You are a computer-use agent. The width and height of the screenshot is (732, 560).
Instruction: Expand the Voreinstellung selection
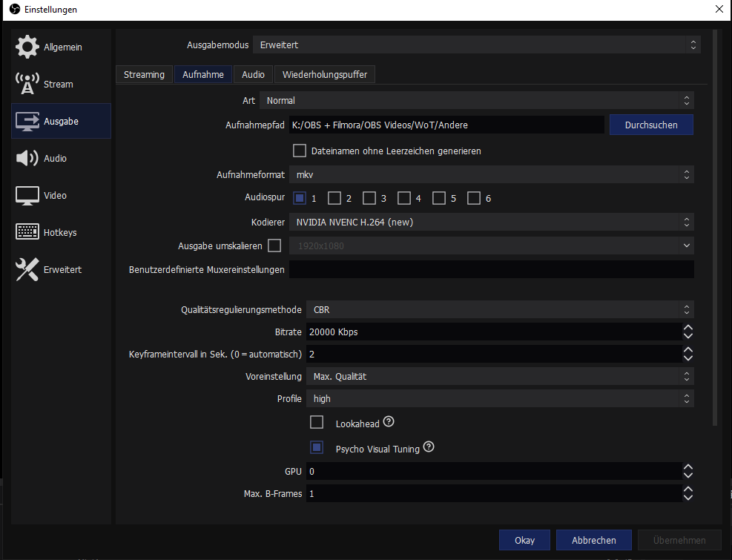coord(498,376)
